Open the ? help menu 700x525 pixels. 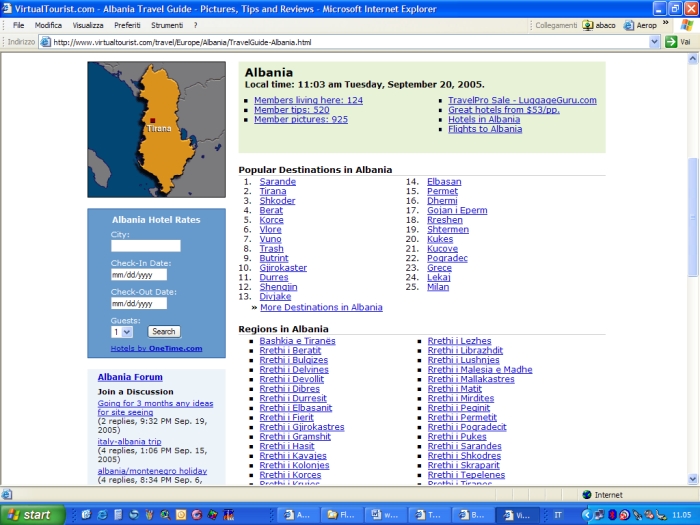pos(196,25)
